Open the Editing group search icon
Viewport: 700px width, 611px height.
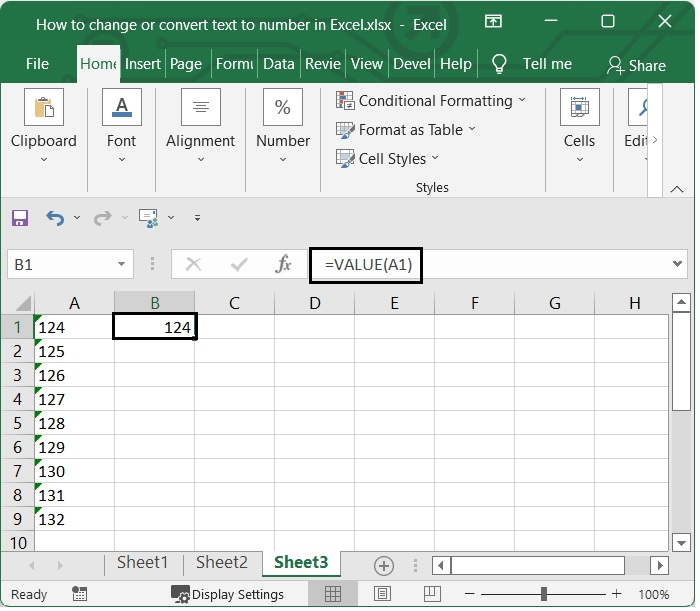point(638,107)
